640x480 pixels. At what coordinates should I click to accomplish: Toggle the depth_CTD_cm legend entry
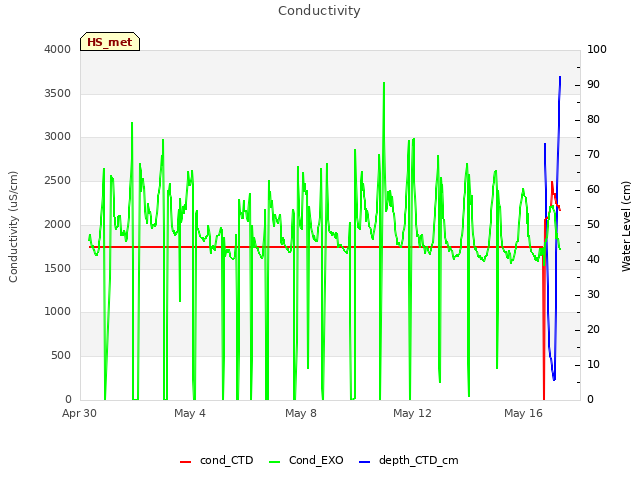pos(409,460)
